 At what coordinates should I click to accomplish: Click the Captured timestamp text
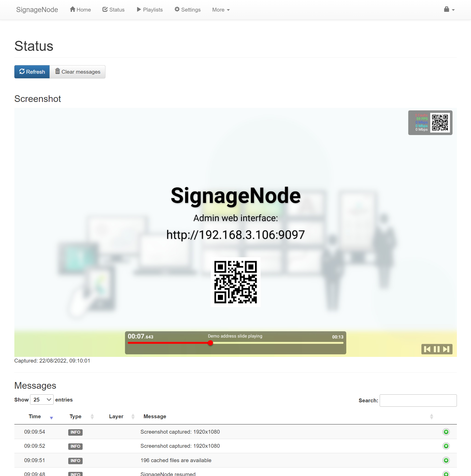[52, 361]
